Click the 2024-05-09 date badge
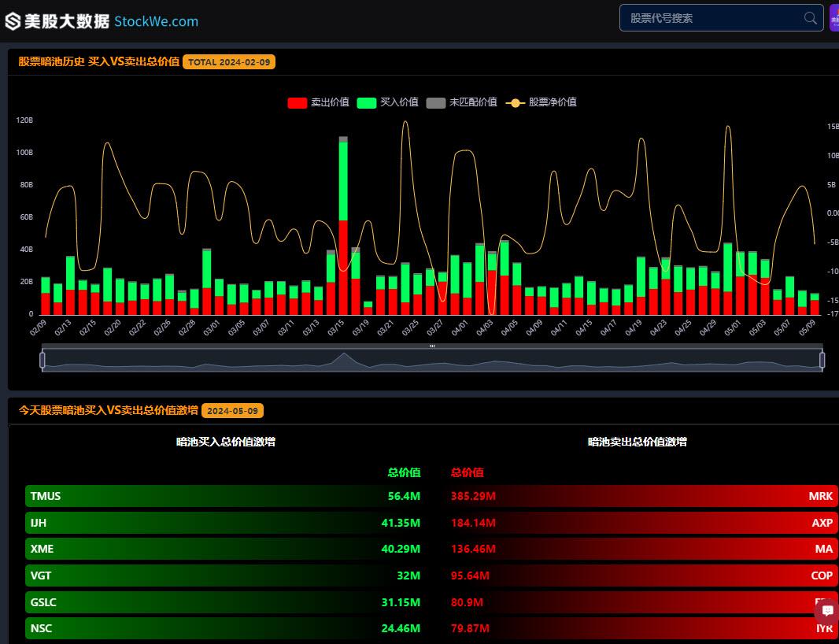The height and width of the screenshot is (644, 839). tap(232, 411)
